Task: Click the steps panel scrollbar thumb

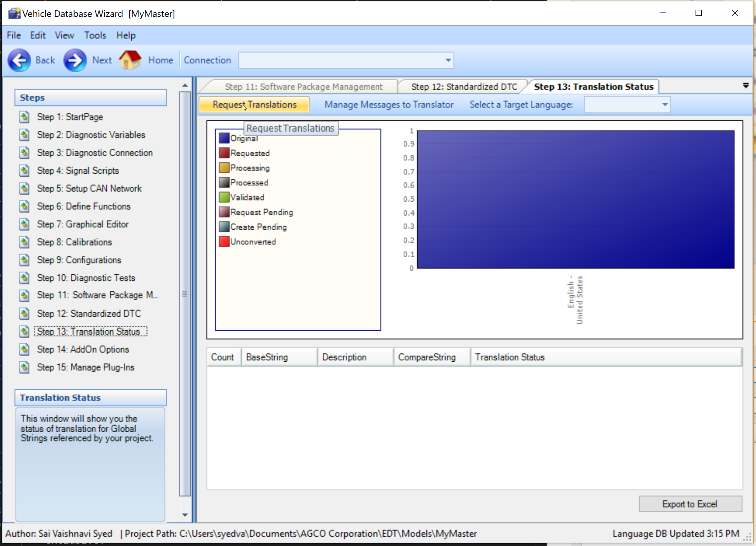Action: [185, 294]
